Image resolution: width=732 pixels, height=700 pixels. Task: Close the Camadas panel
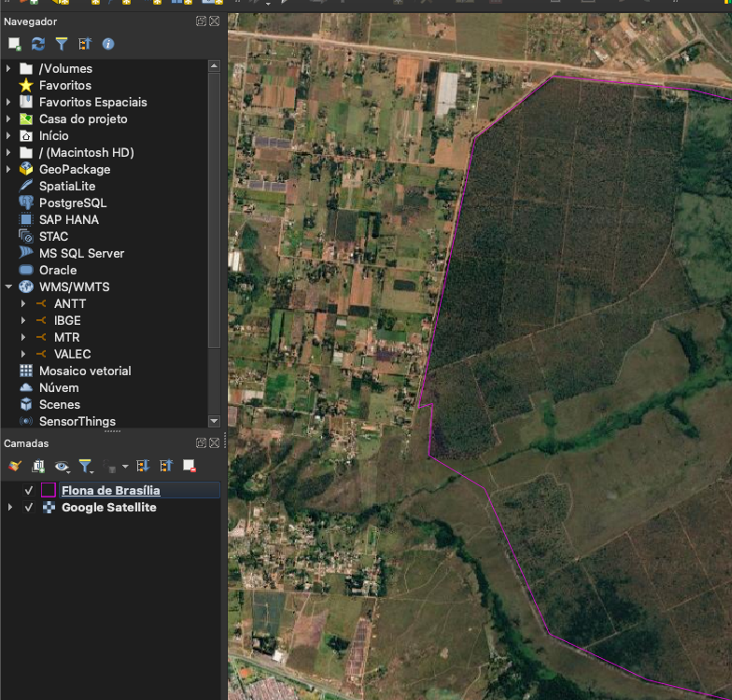[x=215, y=442]
